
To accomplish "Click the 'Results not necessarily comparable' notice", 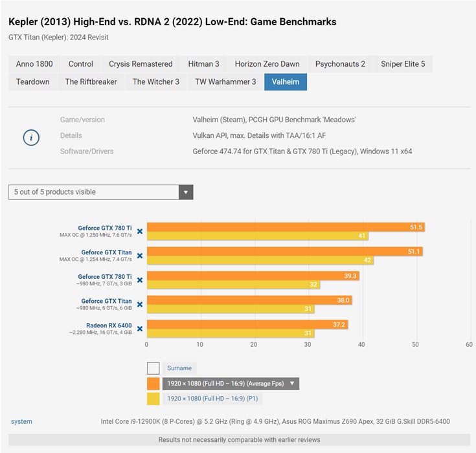I will (x=239, y=439).
